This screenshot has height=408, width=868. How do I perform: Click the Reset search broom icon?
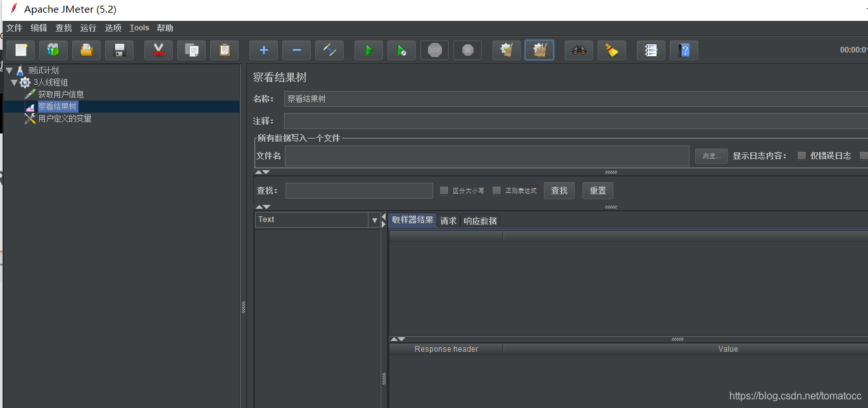[x=612, y=50]
